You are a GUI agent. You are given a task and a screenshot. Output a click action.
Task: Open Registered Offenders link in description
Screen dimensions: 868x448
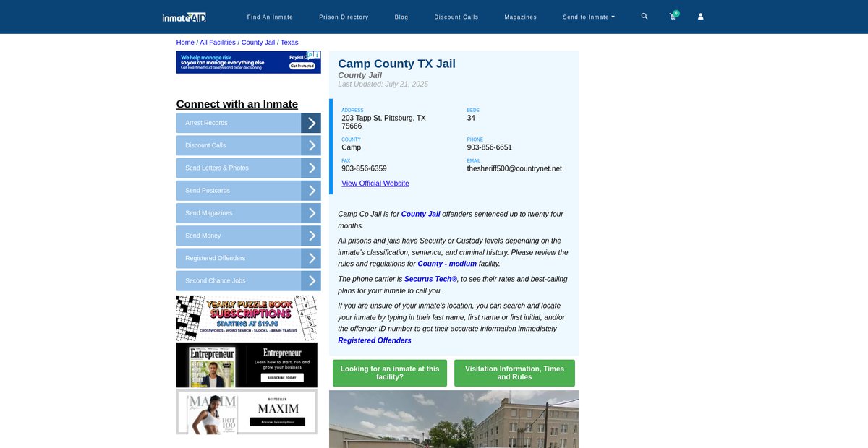tap(375, 340)
